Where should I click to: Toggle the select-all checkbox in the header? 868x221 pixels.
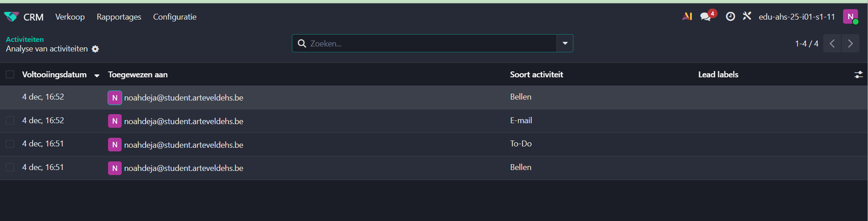(x=10, y=74)
